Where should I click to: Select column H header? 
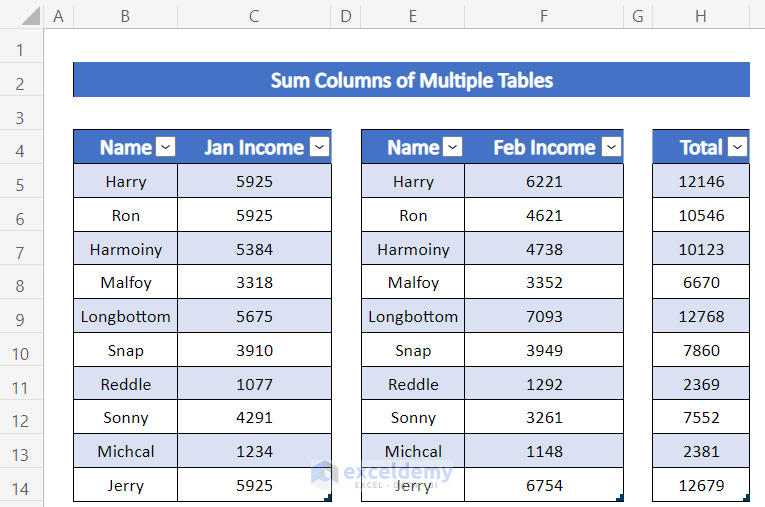coord(700,14)
